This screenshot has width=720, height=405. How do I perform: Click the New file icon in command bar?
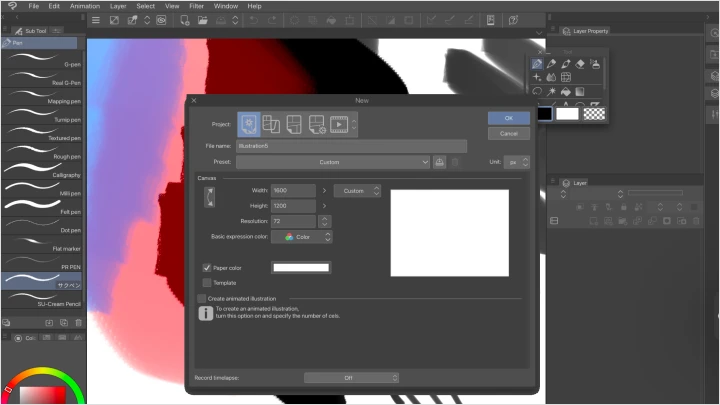(x=185, y=20)
